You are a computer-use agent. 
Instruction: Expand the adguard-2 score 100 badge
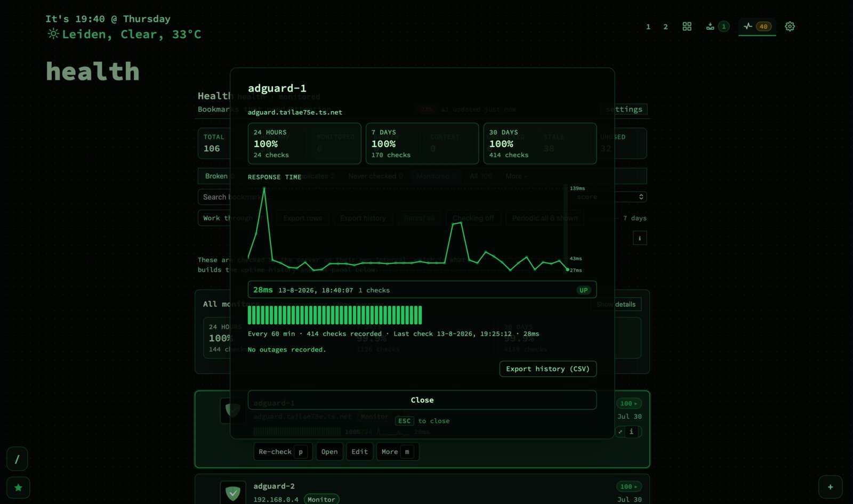pos(629,486)
